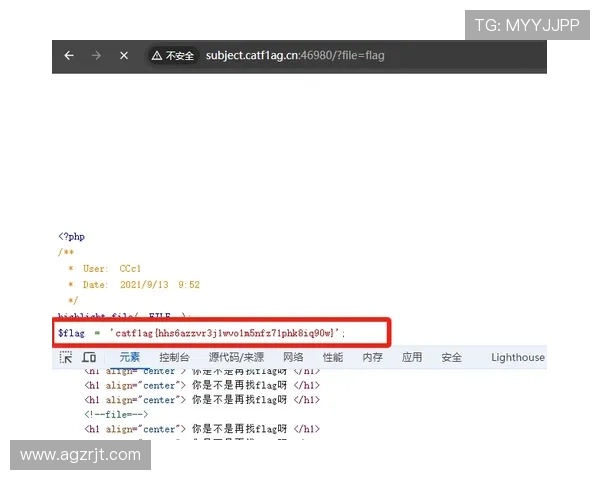The height and width of the screenshot is (480, 600).
Task: Activate the DevTools element inspector icon
Action: click(66, 358)
